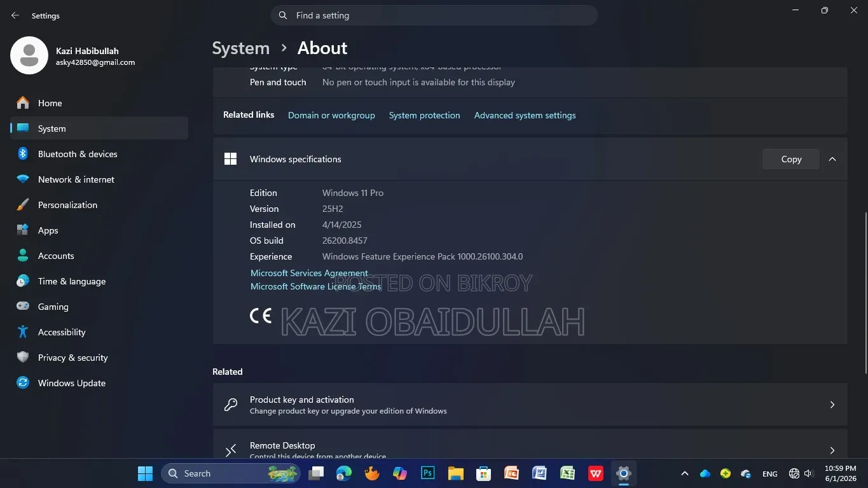Viewport: 868px width, 488px height.
Task: Click the 25H2 version value
Action: 333,209
